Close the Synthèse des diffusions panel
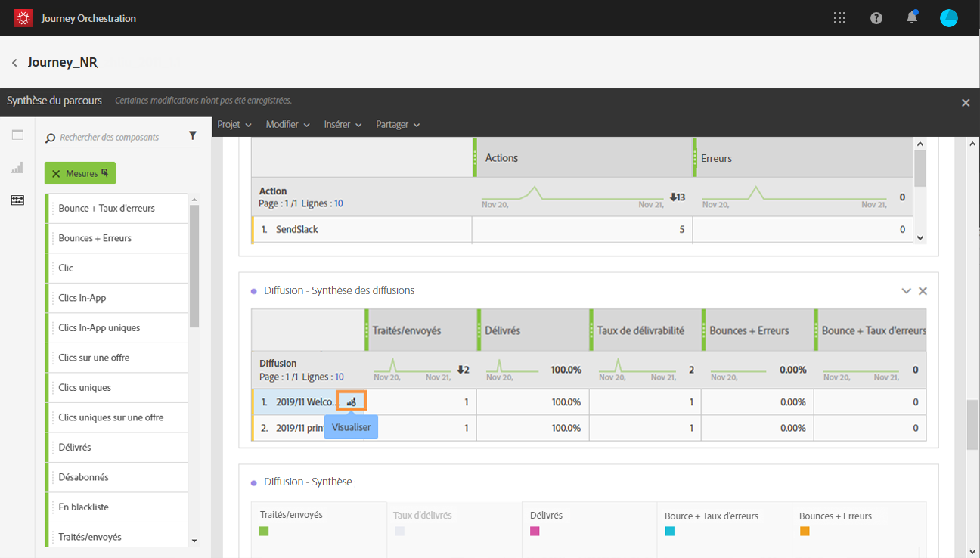 coord(923,291)
